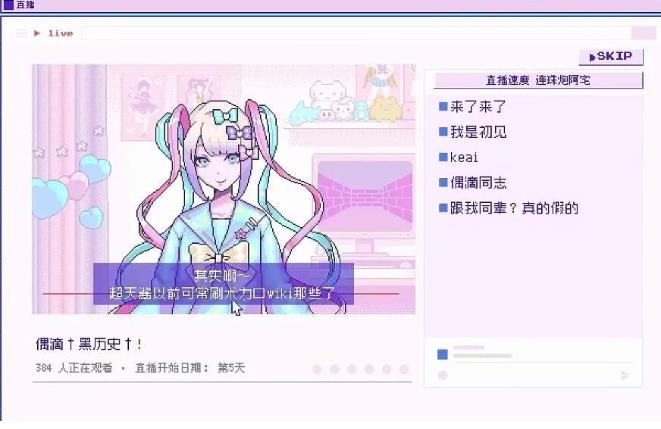Click the pink button at address bar end

click(x=643, y=33)
